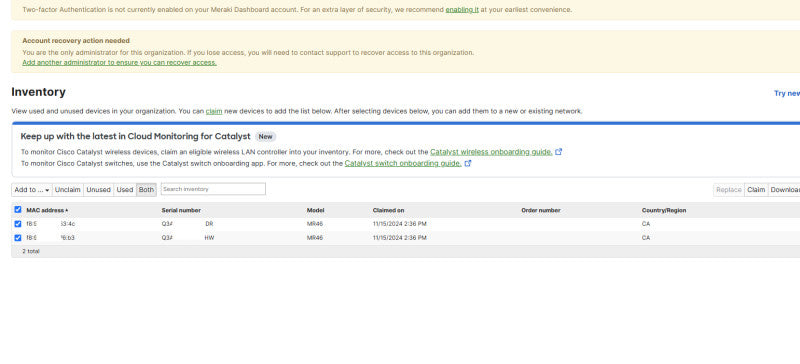
Task: Filter inventory by Used devices
Action: pos(125,189)
